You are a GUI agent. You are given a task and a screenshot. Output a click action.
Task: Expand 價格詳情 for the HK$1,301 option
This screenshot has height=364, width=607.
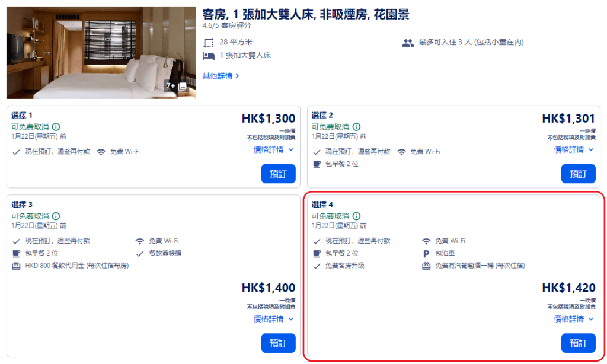pos(574,150)
